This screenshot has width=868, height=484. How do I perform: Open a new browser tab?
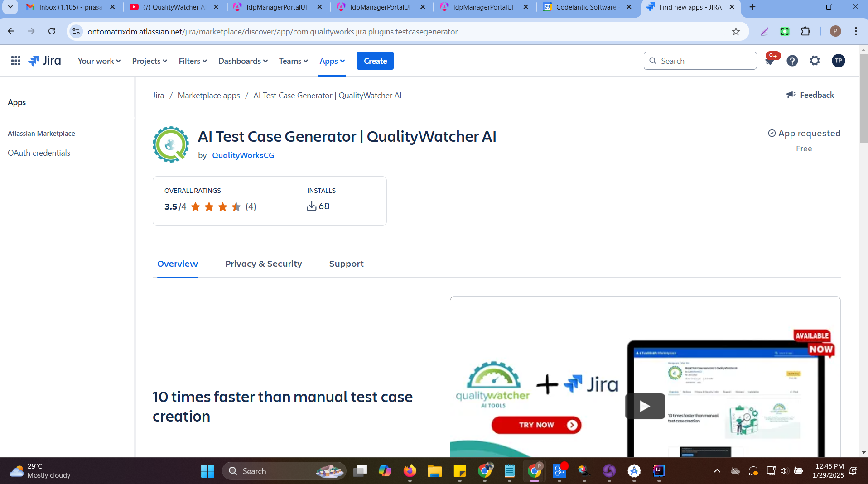point(752,7)
